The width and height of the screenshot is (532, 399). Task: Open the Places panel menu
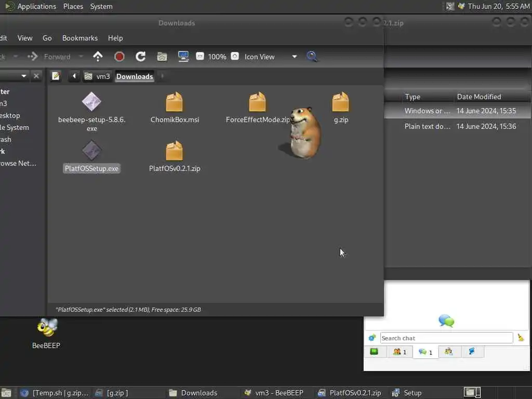tap(73, 6)
